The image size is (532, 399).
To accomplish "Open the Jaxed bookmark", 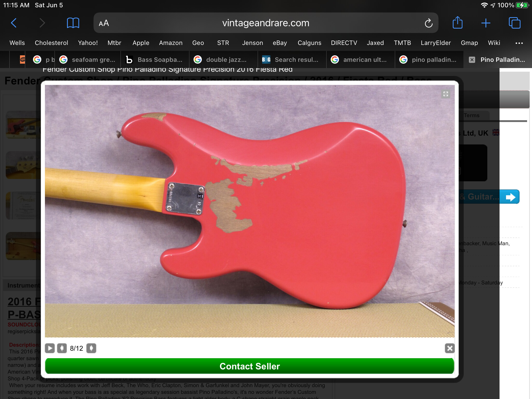I will click(375, 43).
